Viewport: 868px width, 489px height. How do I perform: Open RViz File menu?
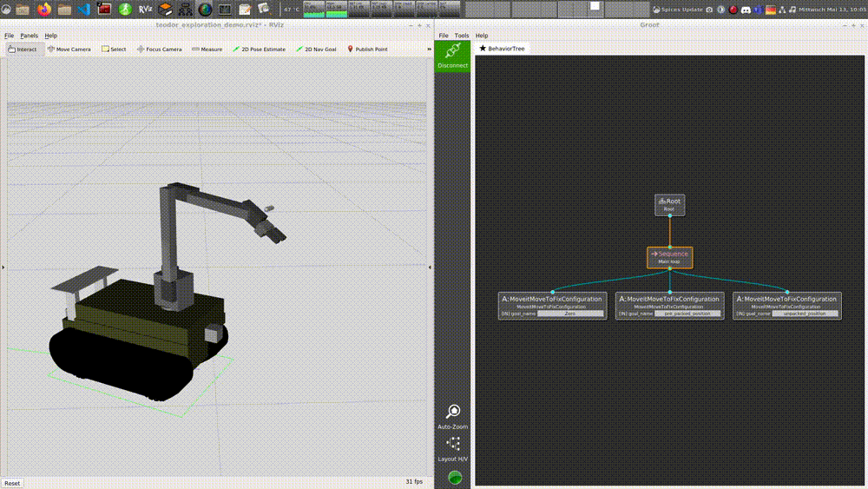pyautogui.click(x=9, y=36)
